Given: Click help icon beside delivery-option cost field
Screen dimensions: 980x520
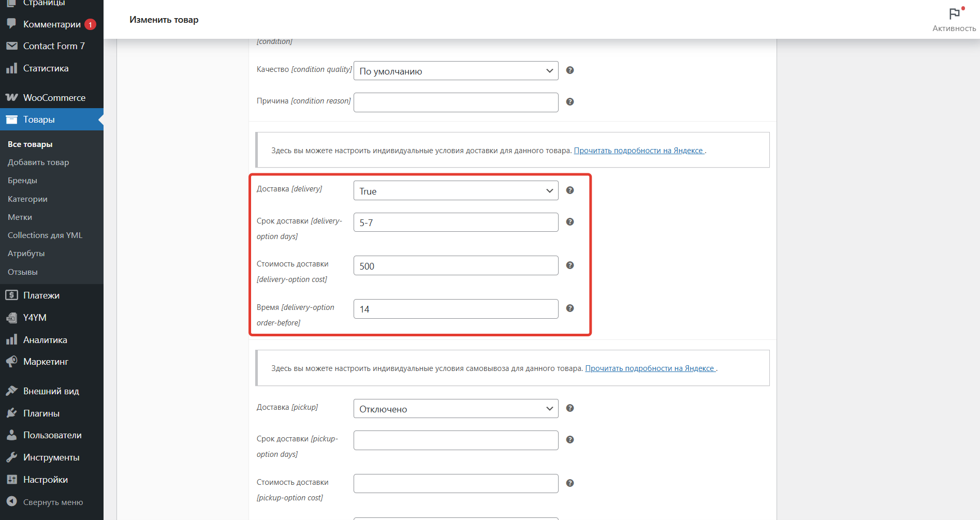Looking at the screenshot, I should point(569,265).
